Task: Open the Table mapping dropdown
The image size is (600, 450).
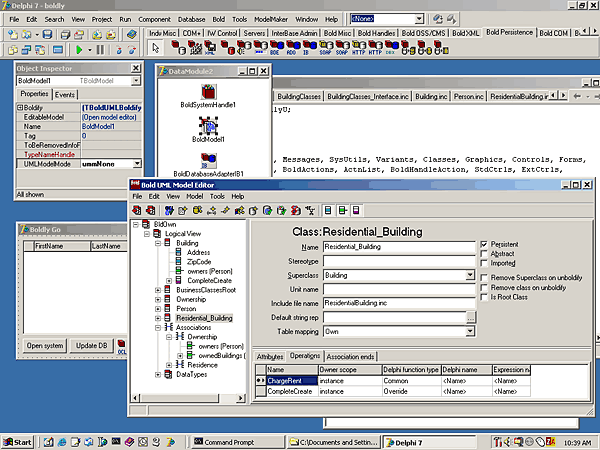Action: point(470,331)
